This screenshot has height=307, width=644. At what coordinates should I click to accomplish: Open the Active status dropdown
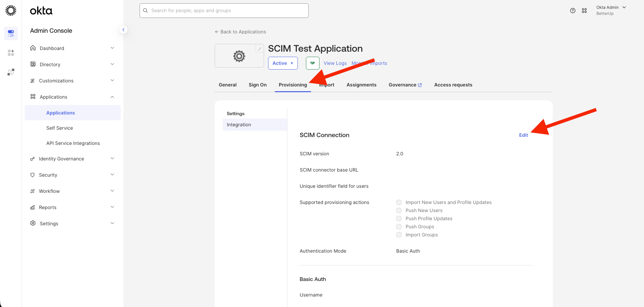coord(283,63)
